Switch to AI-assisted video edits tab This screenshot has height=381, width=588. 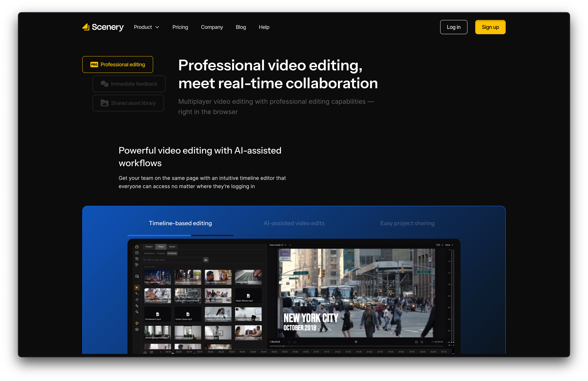294,223
